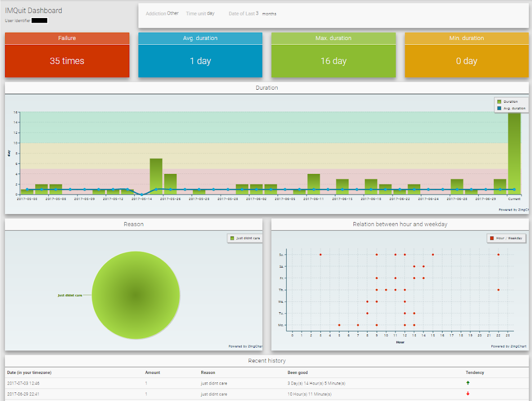Click the Date of Last value field
Screen dimensions: 532x401
tap(257, 14)
